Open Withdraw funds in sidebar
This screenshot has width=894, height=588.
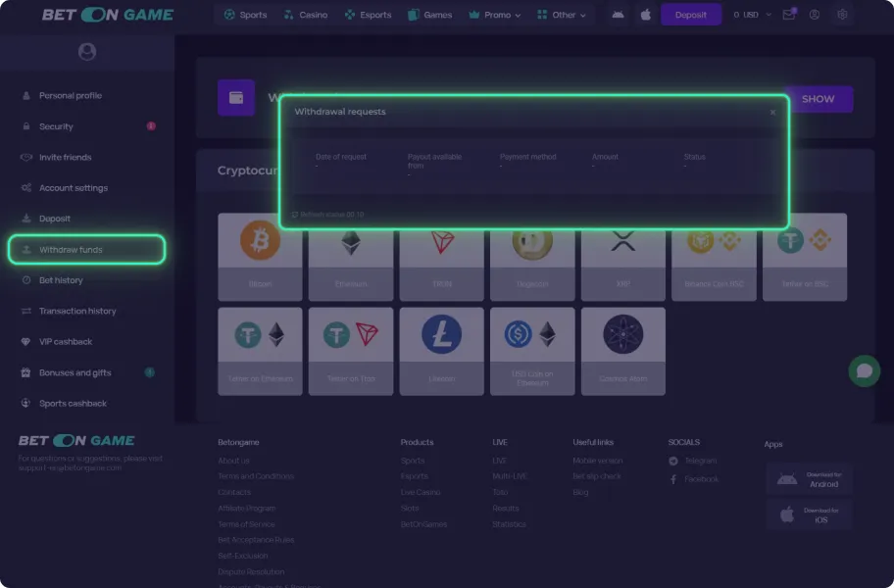click(86, 250)
